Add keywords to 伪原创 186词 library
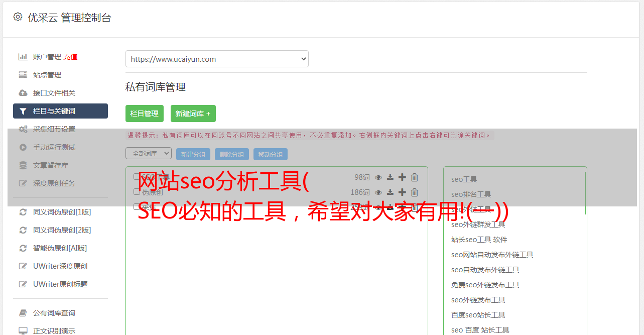Screen dimensions: 644x335 pyautogui.click(x=402, y=192)
